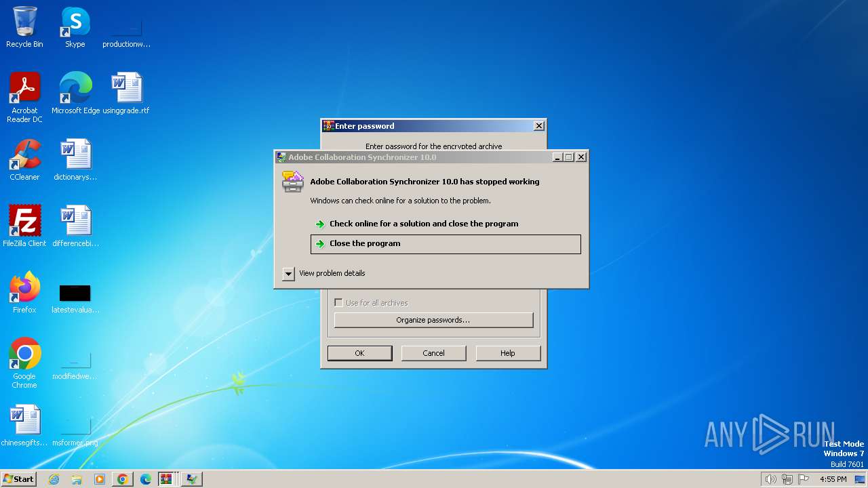Toggle Use for all archives checkbox
The image size is (868, 488).
click(338, 303)
